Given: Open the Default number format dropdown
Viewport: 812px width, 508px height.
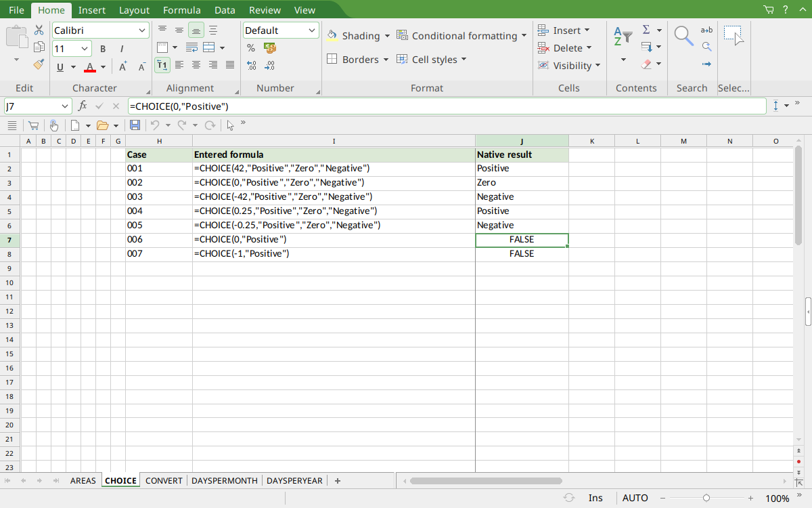Looking at the screenshot, I should pyautogui.click(x=312, y=30).
